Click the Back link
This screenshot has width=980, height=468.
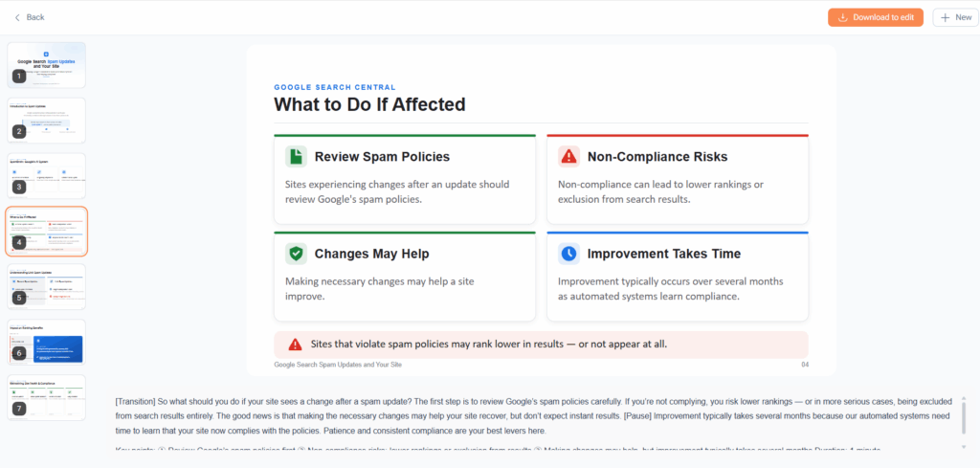point(30,17)
